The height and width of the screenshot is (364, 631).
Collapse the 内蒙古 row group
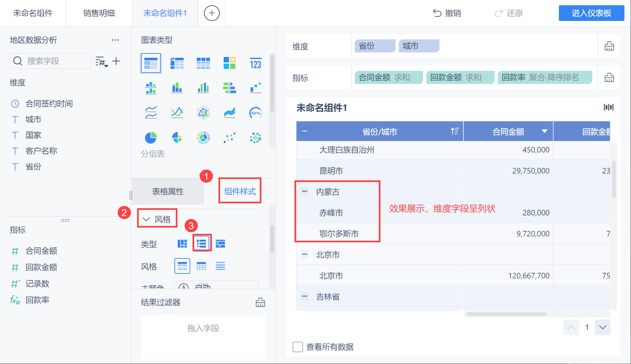point(305,192)
